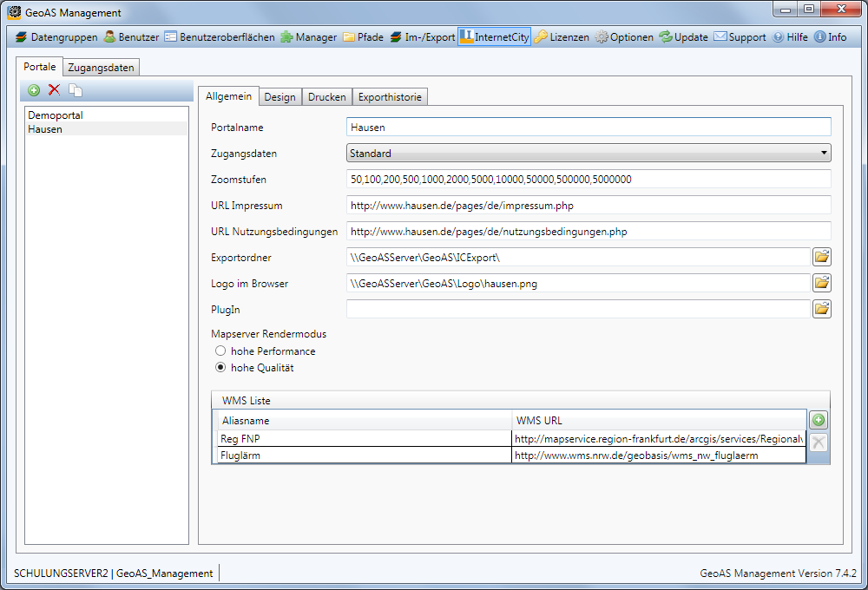Viewport: 868px width, 590px height.
Task: Select the Fluglärm WMS row
Action: point(365,455)
